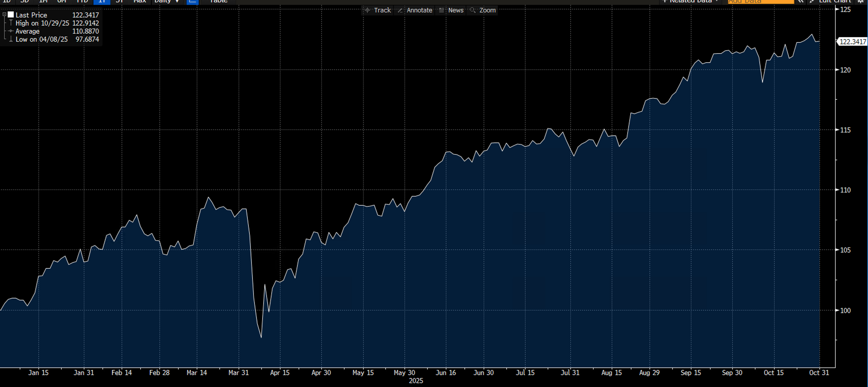The height and width of the screenshot is (387, 868).
Task: Select the YTD time range
Action: (82, 1)
